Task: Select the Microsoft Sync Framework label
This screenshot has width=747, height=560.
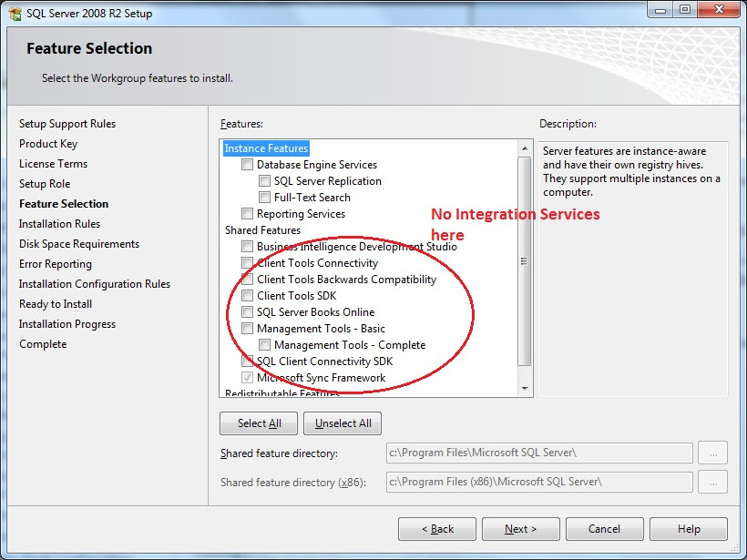Action: tap(321, 378)
